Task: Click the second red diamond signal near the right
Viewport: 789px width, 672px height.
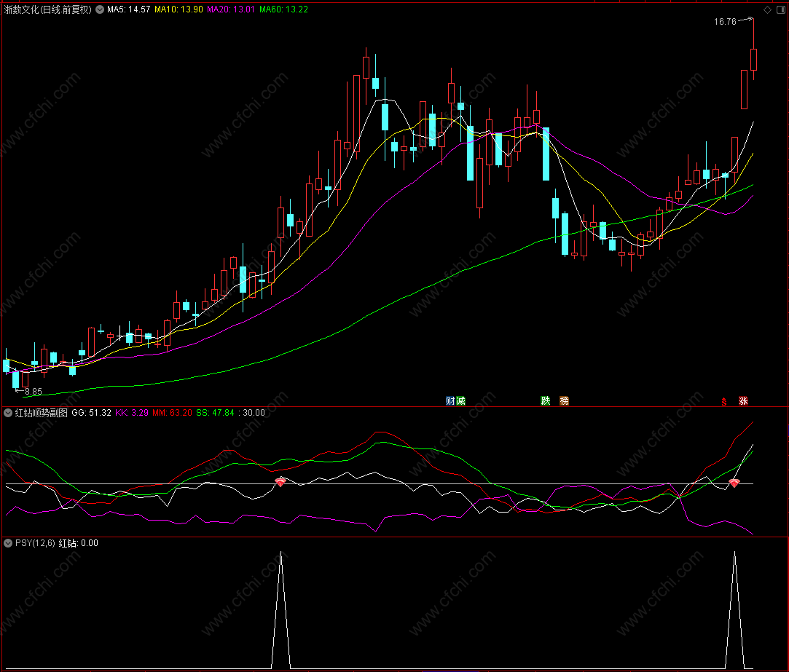Action: 734,483
